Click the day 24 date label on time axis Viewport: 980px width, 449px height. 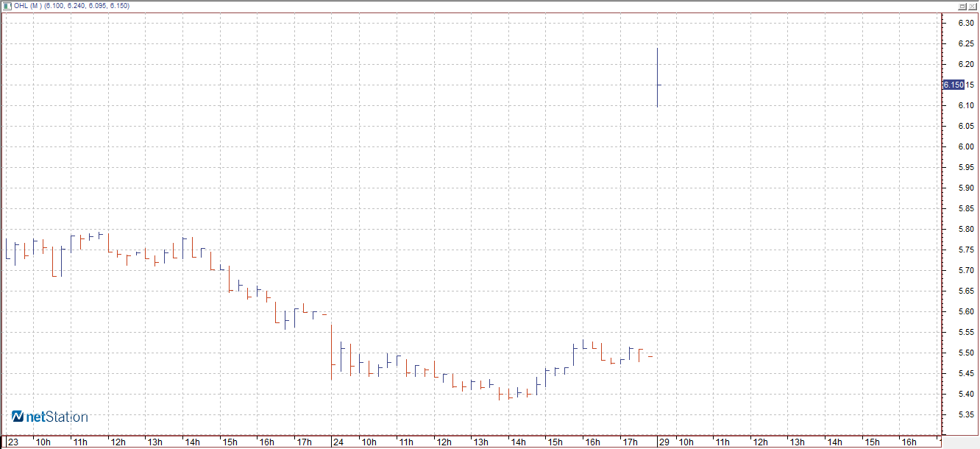tap(338, 442)
